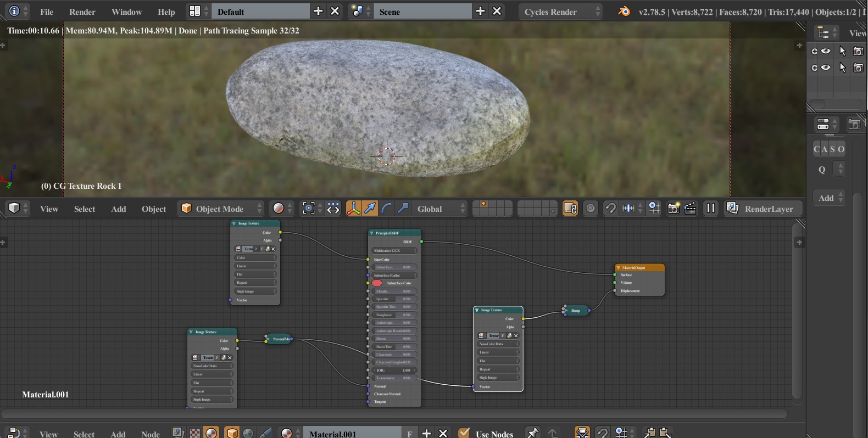Click the OpenGL render image camera icon
Image resolution: width=868 pixels, height=438 pixels.
[x=674, y=208]
